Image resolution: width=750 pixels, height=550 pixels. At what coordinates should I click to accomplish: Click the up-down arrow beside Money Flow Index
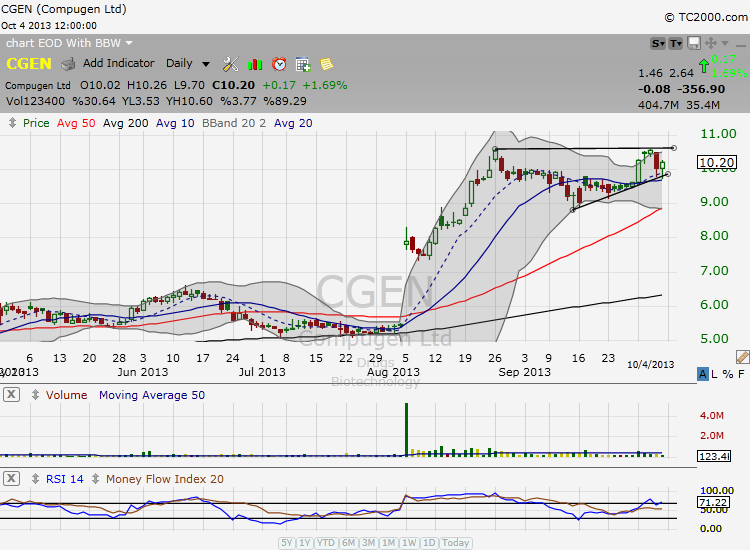pos(96,479)
